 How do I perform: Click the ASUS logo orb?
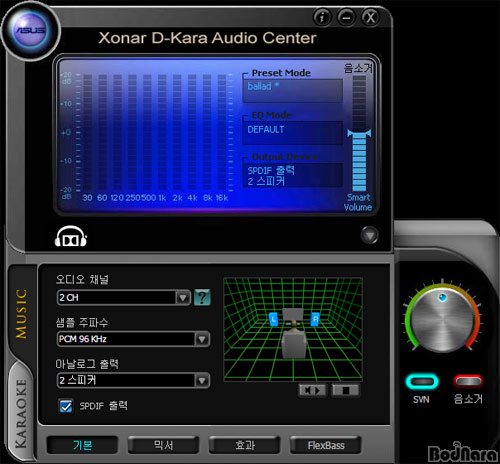31,31
